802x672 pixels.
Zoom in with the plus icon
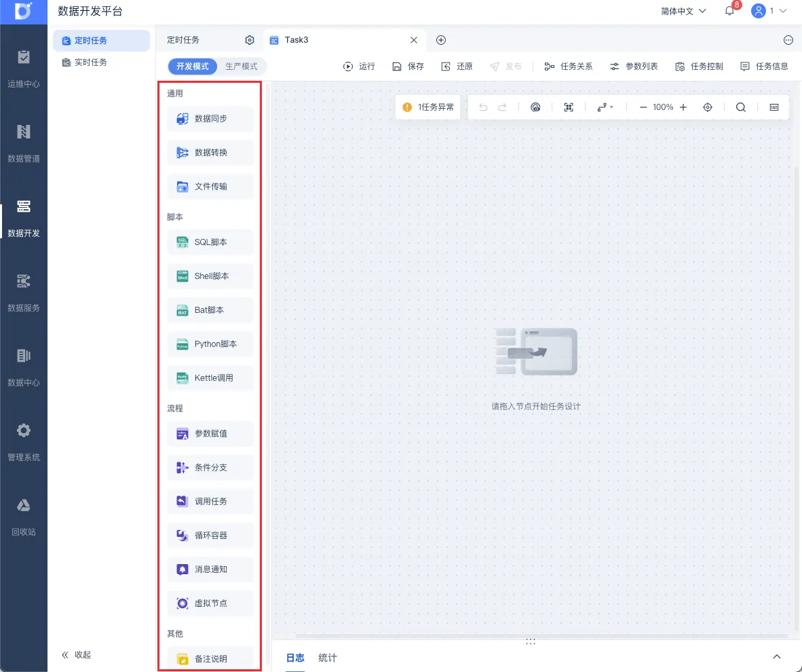click(x=683, y=107)
